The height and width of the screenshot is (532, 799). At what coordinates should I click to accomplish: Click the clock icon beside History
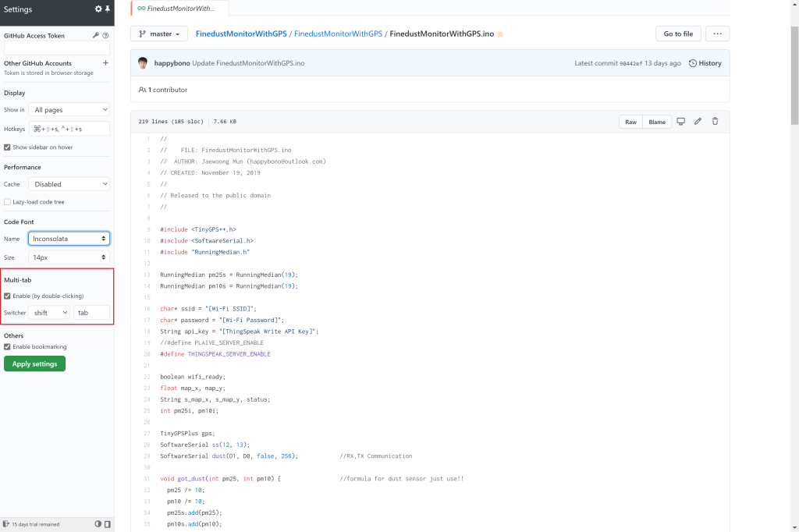(x=693, y=63)
